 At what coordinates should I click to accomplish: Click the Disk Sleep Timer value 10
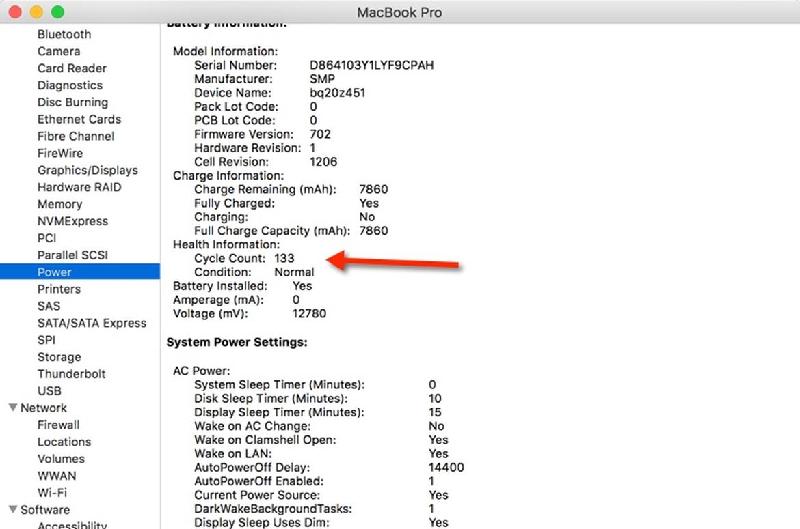(x=435, y=398)
